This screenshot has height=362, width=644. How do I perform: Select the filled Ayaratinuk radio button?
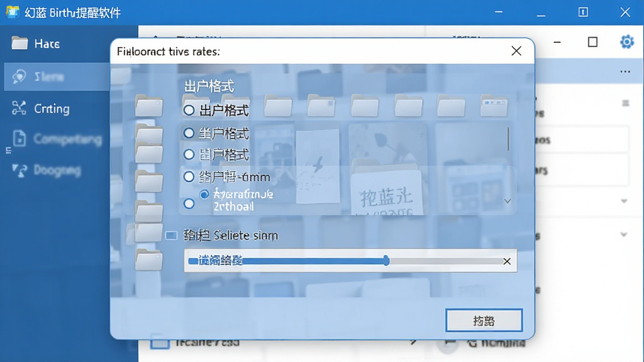click(x=204, y=195)
